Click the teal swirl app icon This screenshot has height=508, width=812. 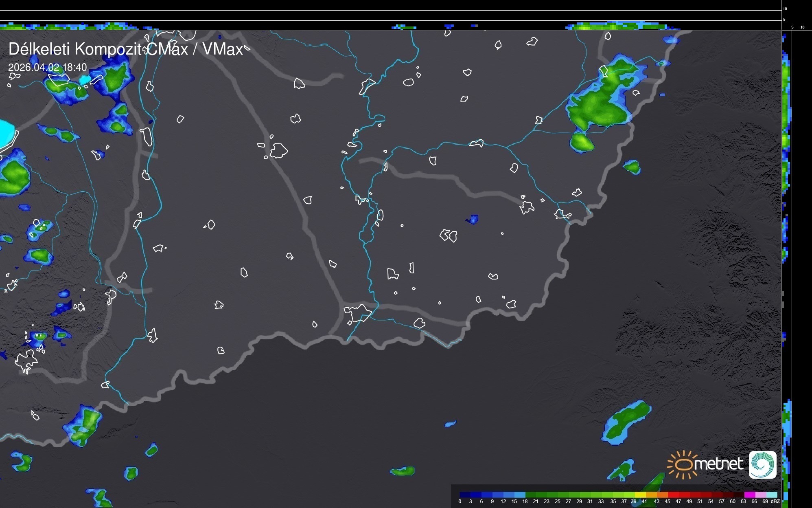[762, 464]
